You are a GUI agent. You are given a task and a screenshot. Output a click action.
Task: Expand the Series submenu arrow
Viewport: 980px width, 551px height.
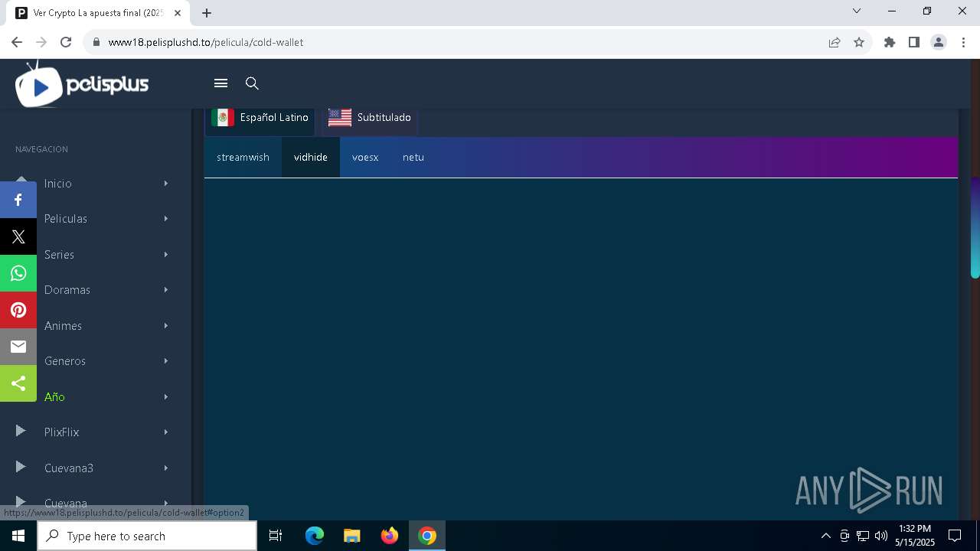click(x=165, y=255)
